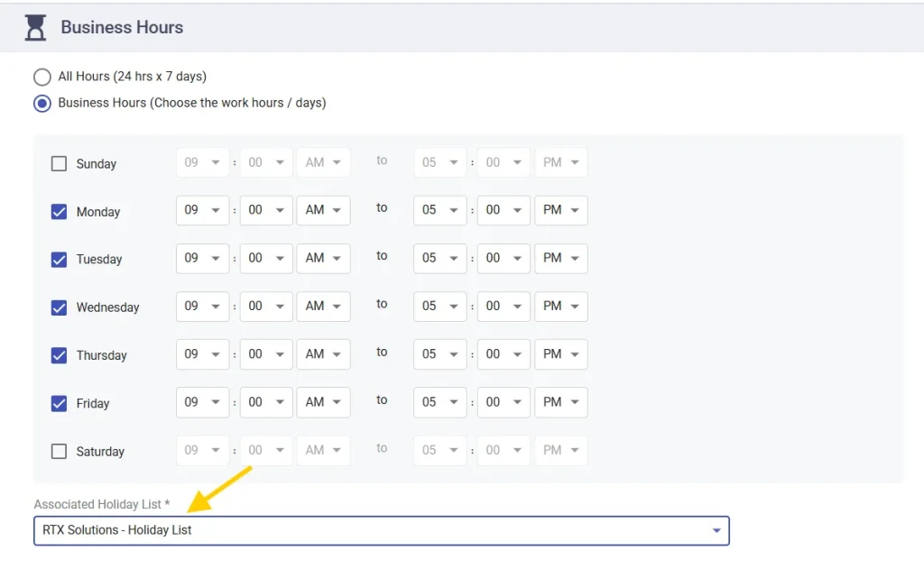Uncheck the Friday checkbox
Screen dimensions: 924x587
pyautogui.click(x=60, y=403)
